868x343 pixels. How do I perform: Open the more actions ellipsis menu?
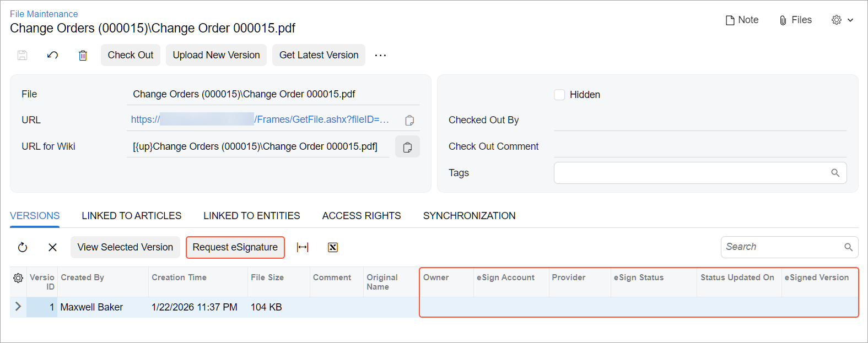(380, 55)
